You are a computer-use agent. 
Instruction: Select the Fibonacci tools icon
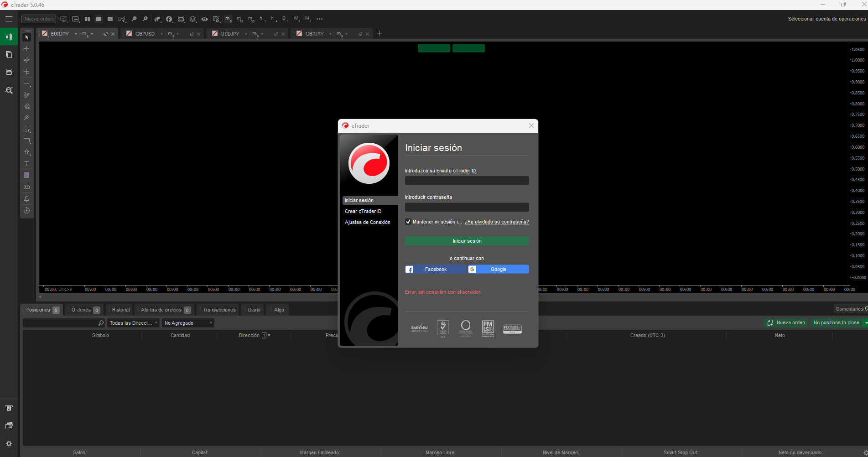(x=27, y=130)
